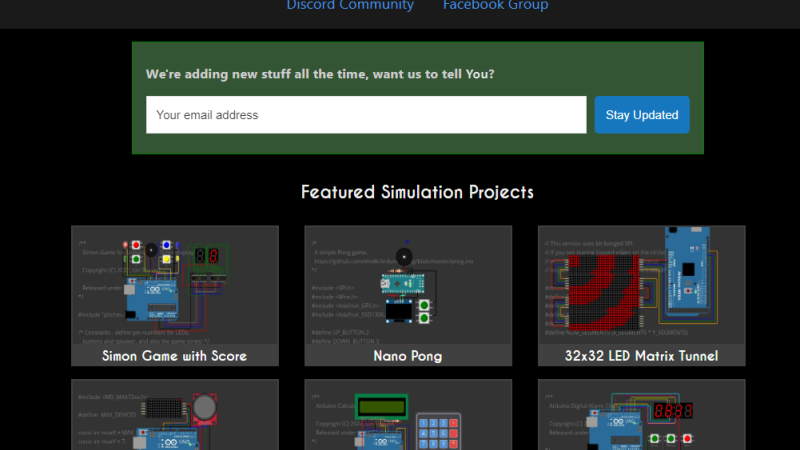The width and height of the screenshot is (800, 450).
Task: Open the Simon Game with Score title
Action: click(x=175, y=355)
